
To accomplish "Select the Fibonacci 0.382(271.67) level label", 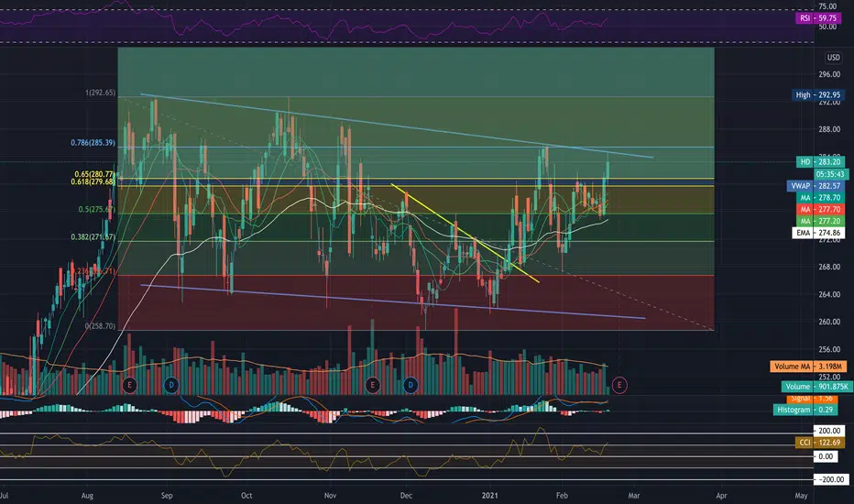I will (x=93, y=237).
